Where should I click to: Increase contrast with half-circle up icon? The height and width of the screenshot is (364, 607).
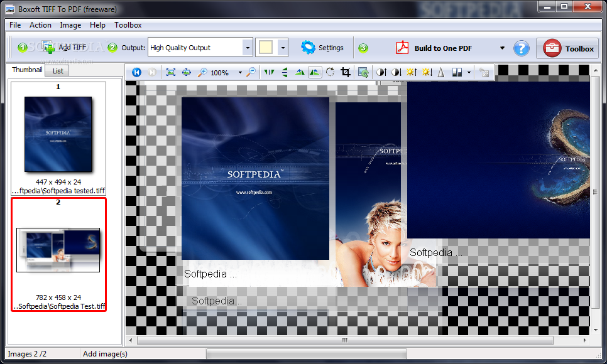click(x=381, y=72)
